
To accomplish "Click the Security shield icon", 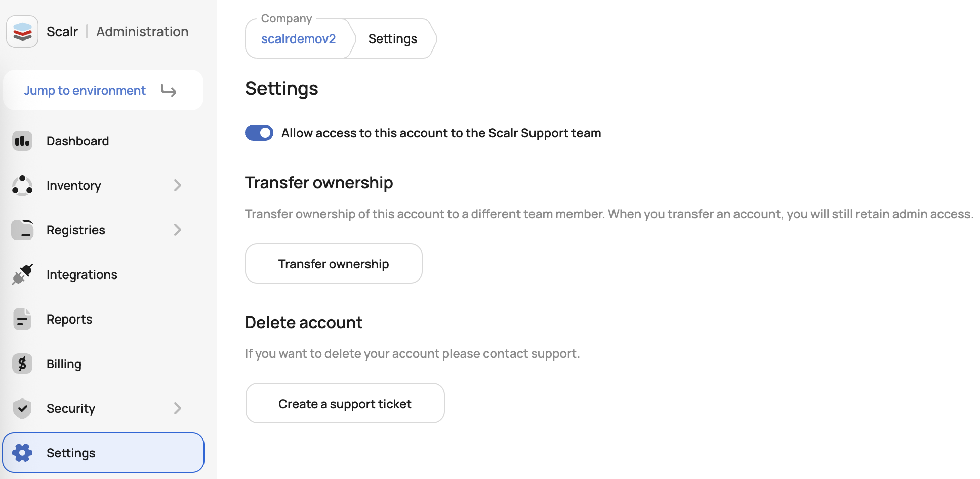I will 22,408.
